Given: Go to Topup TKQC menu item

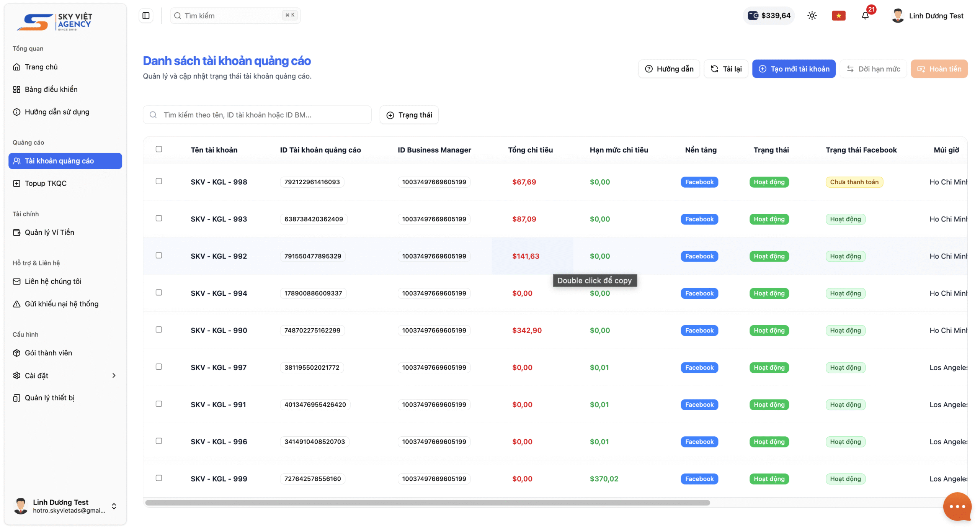Looking at the screenshot, I should click(x=46, y=183).
